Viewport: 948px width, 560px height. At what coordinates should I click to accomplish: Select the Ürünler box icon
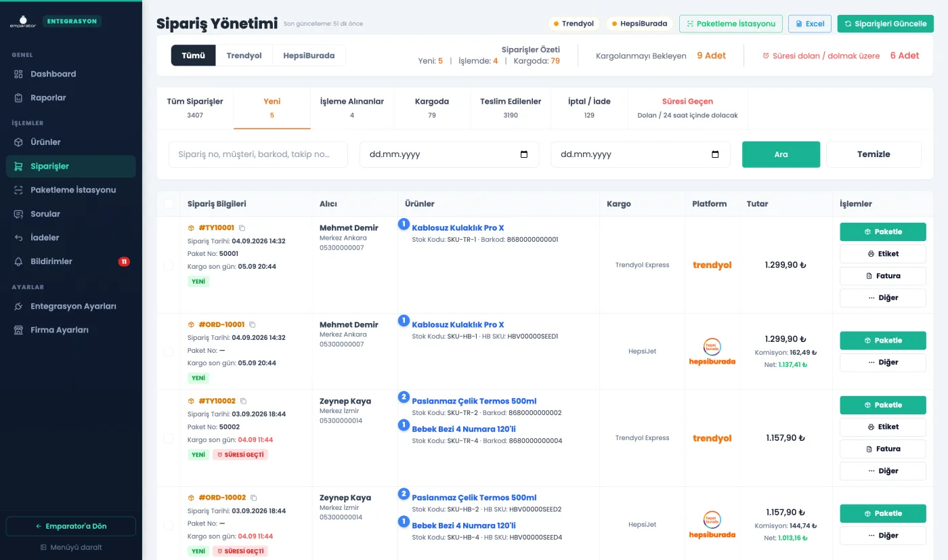pos(18,142)
